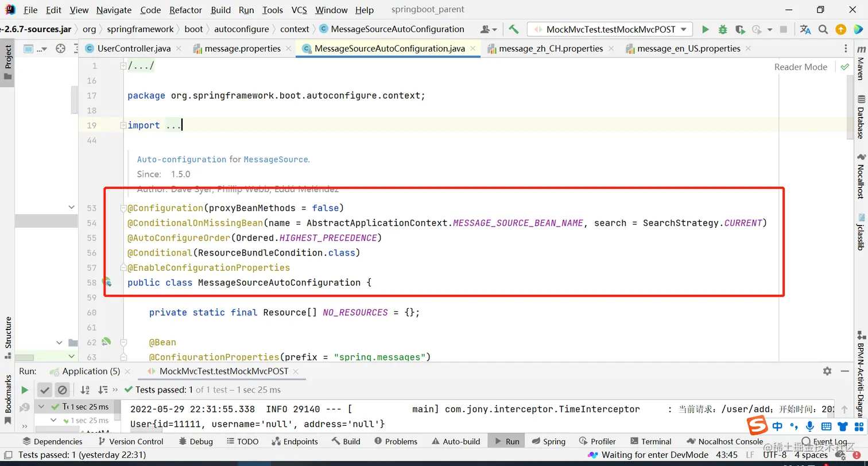This screenshot has width=868, height=466.
Task: Open the Refactor menu
Action: click(185, 10)
